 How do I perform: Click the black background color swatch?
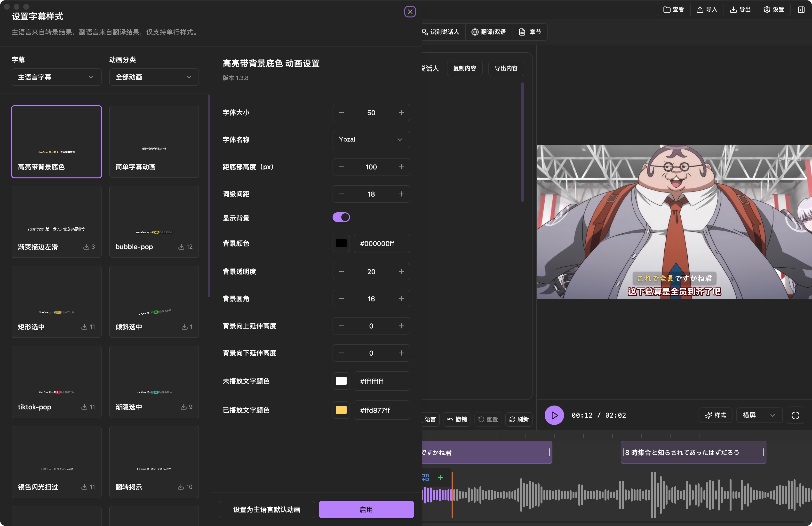click(x=341, y=243)
